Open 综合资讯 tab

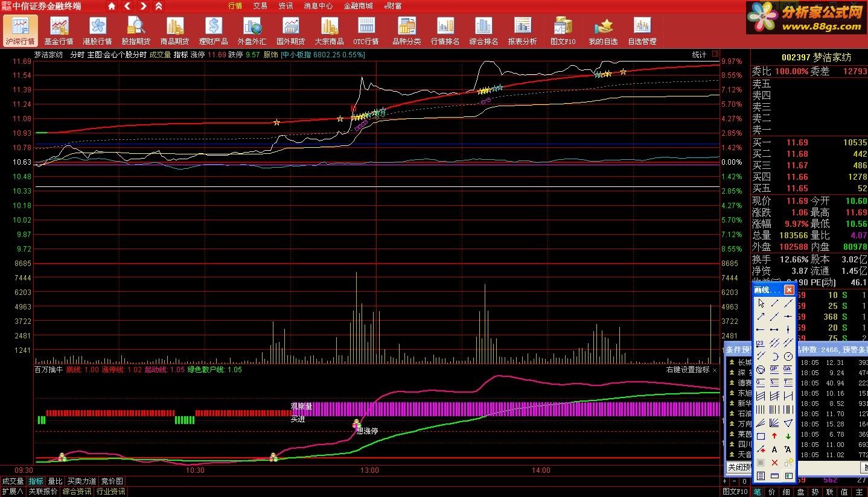coord(77,492)
